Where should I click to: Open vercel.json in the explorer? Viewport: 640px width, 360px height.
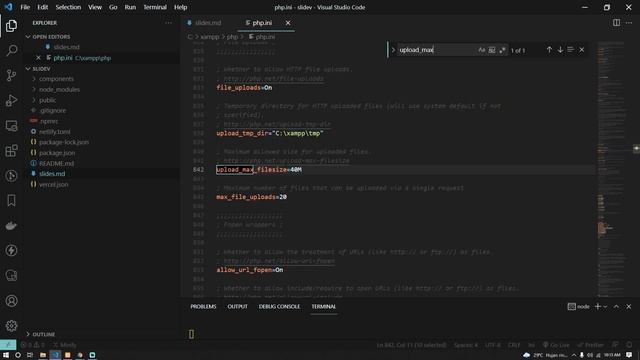pos(53,184)
